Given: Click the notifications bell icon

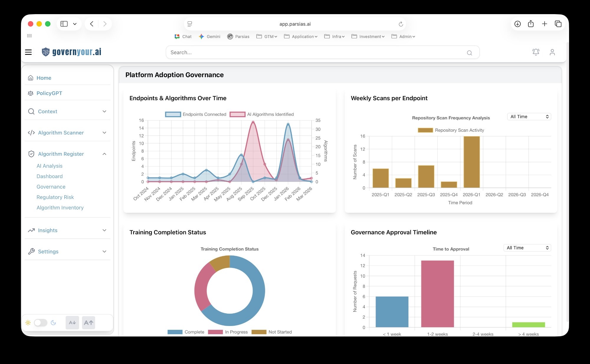Looking at the screenshot, I should click(x=536, y=52).
